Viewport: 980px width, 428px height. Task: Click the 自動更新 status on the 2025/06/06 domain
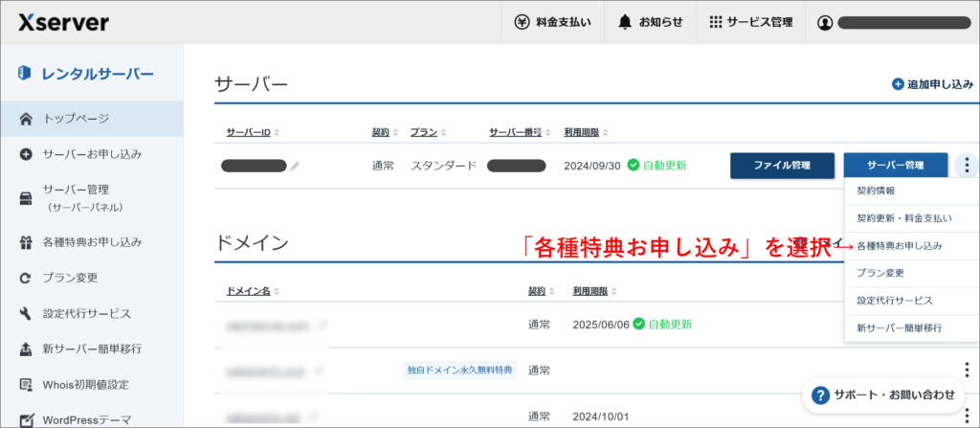tap(662, 325)
